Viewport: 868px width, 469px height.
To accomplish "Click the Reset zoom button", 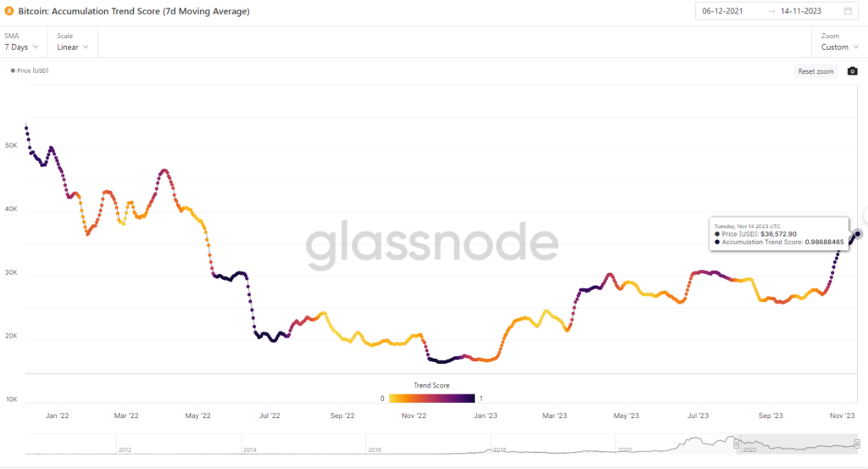I will tap(815, 71).
